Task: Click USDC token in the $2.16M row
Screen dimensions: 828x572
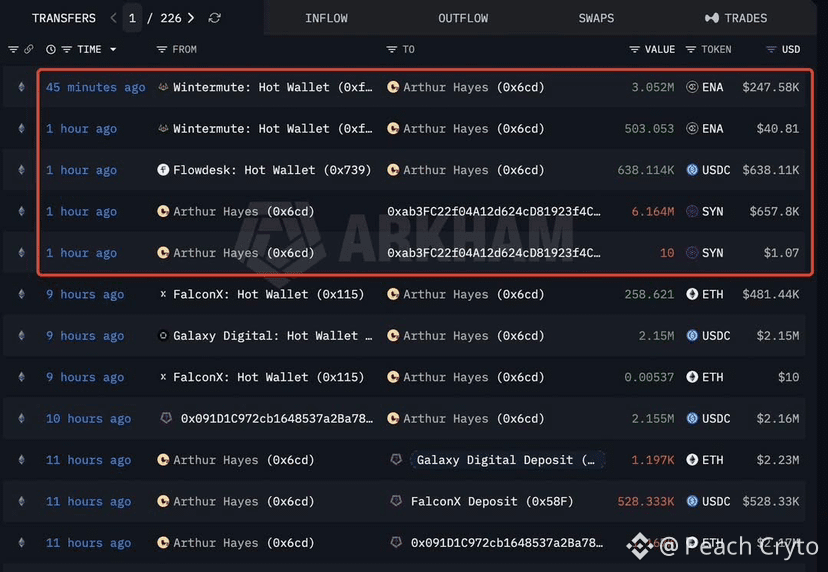Action: pos(708,418)
